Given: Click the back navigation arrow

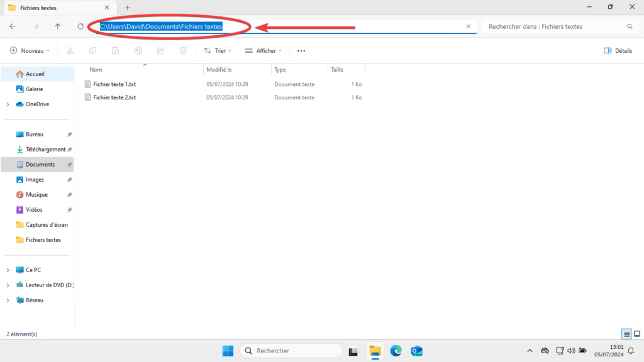Looking at the screenshot, I should 13,26.
